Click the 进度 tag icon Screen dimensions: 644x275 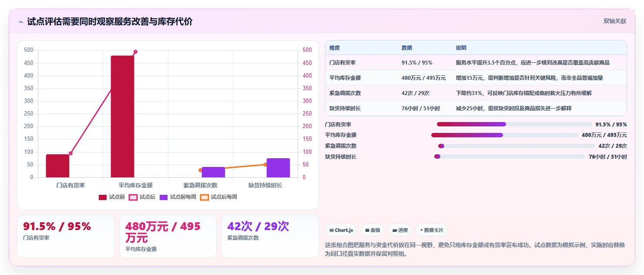pyautogui.click(x=395, y=230)
